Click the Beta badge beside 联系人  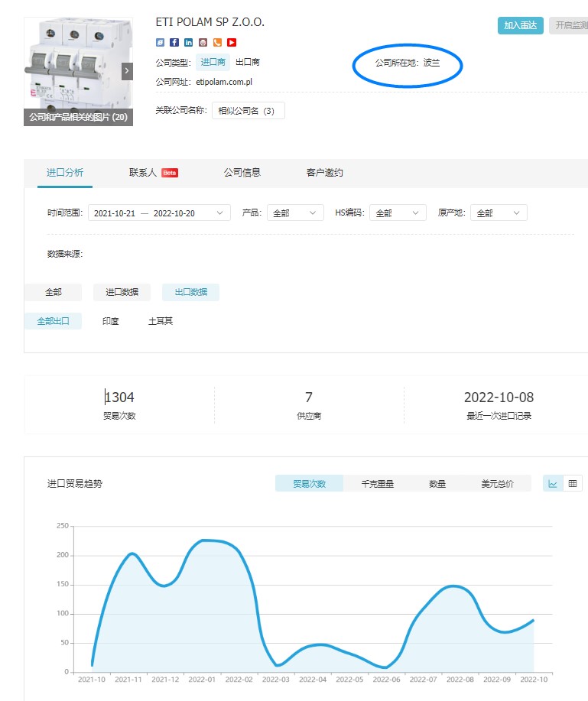170,173
